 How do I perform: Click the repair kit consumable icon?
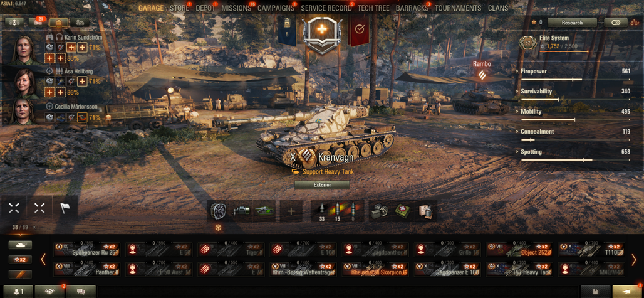(380, 211)
